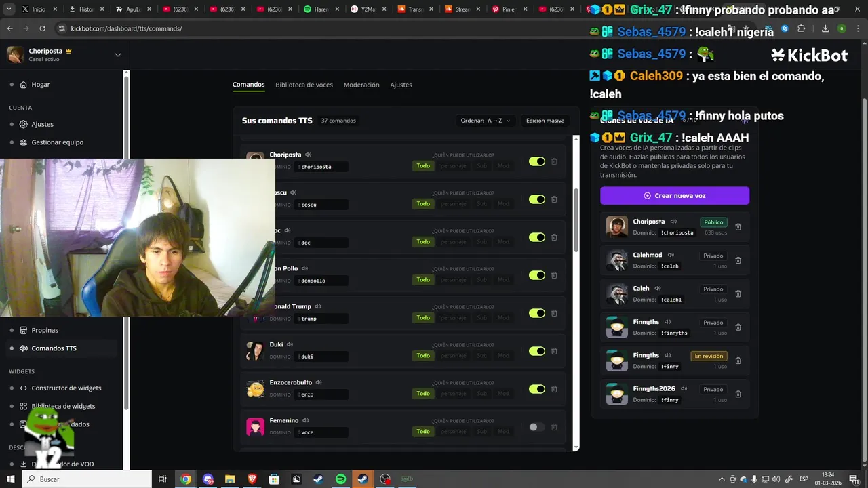Screen dimensions: 868x488
Task: Delete the duki TTS command
Action: click(554, 351)
